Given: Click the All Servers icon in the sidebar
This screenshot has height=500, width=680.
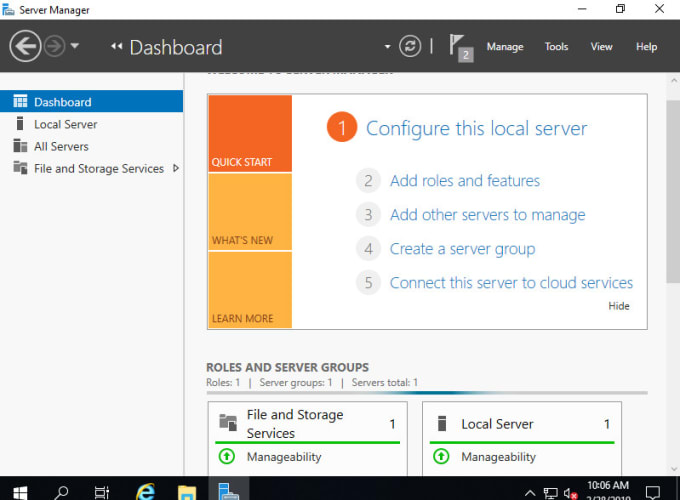Looking at the screenshot, I should [20, 146].
